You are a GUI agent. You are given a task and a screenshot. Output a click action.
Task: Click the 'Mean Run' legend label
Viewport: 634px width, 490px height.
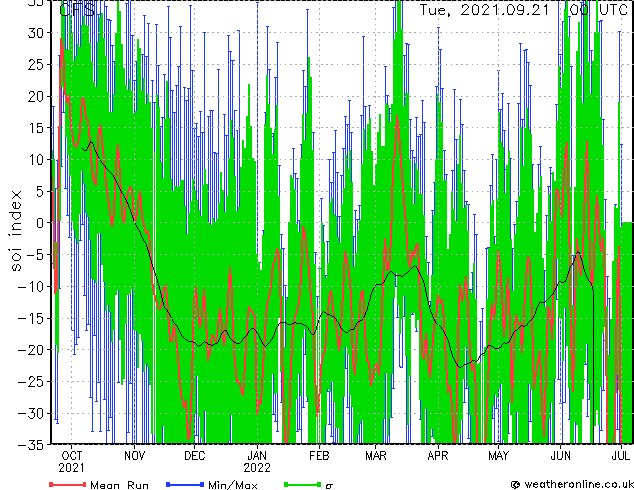coord(119,485)
